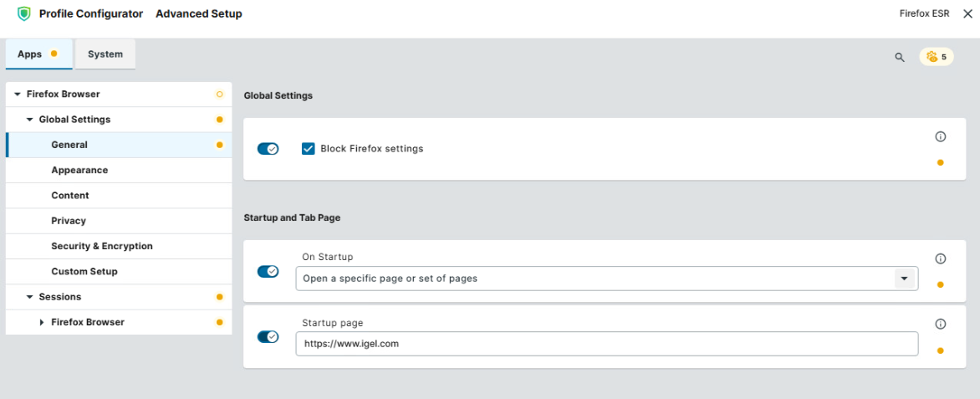
Task: Click the orange dot on the Apps tab
Action: (x=54, y=54)
